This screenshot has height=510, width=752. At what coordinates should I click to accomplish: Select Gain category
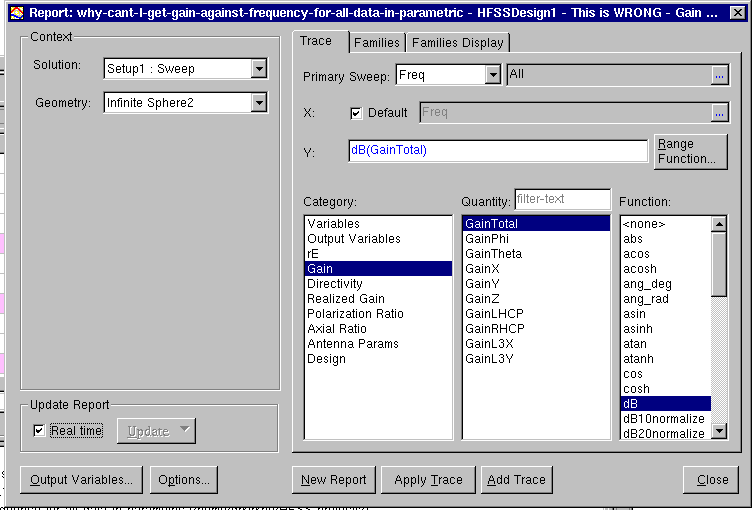point(378,269)
